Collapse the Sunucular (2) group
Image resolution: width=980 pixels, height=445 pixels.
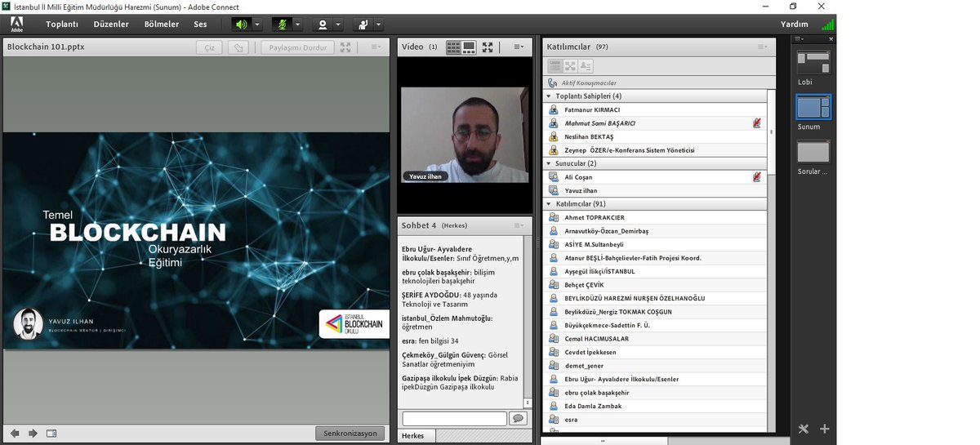[x=550, y=163]
